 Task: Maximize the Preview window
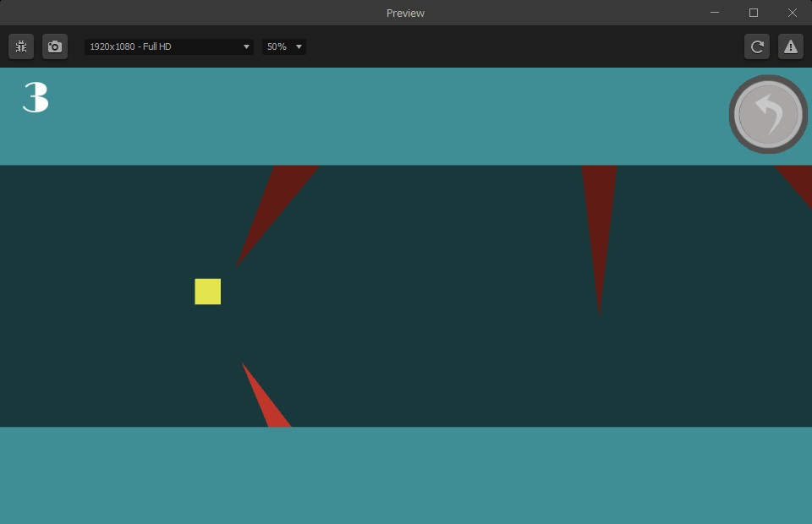click(754, 13)
